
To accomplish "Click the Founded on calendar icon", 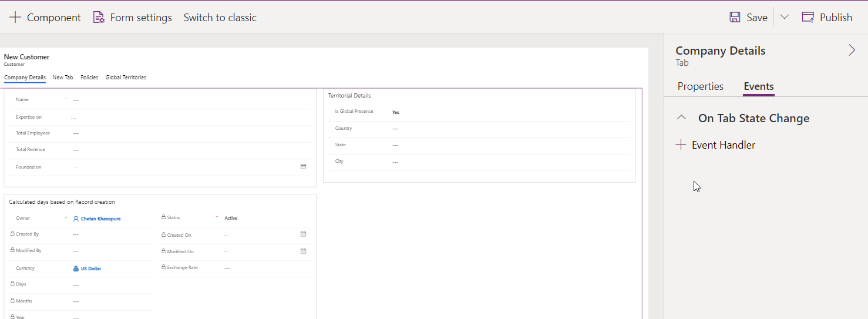I will pyautogui.click(x=304, y=167).
